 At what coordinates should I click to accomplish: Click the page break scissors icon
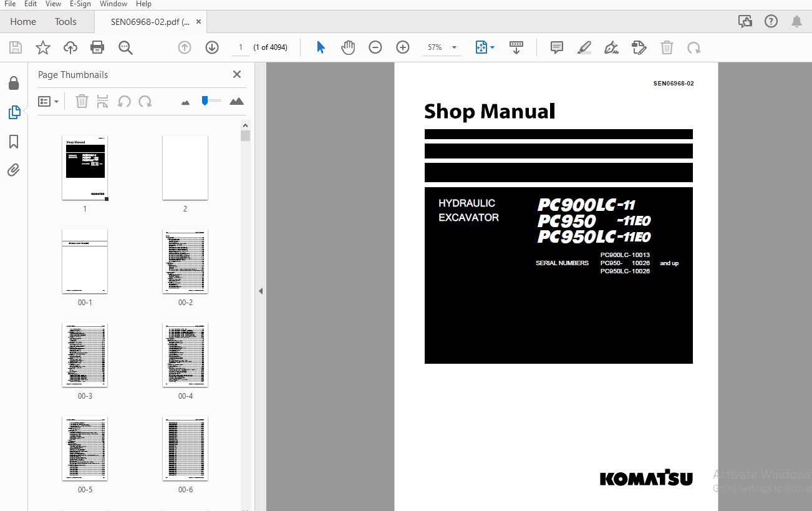(x=103, y=101)
